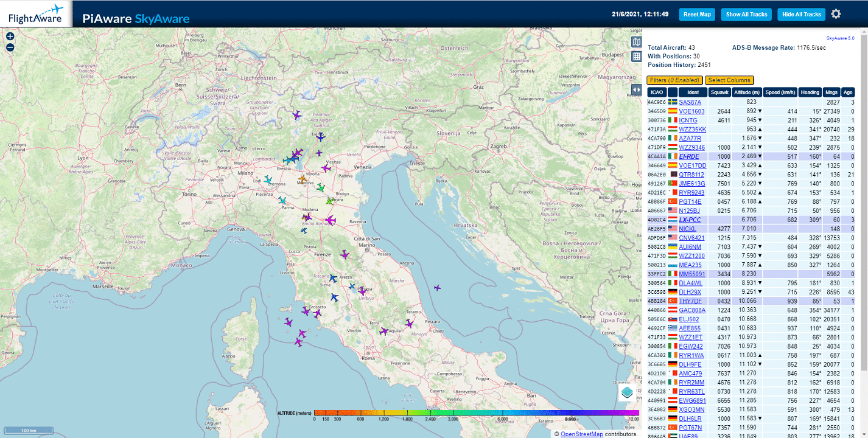Click the altitude color legend bar
Screen dimensions: 868x438
click(477, 412)
